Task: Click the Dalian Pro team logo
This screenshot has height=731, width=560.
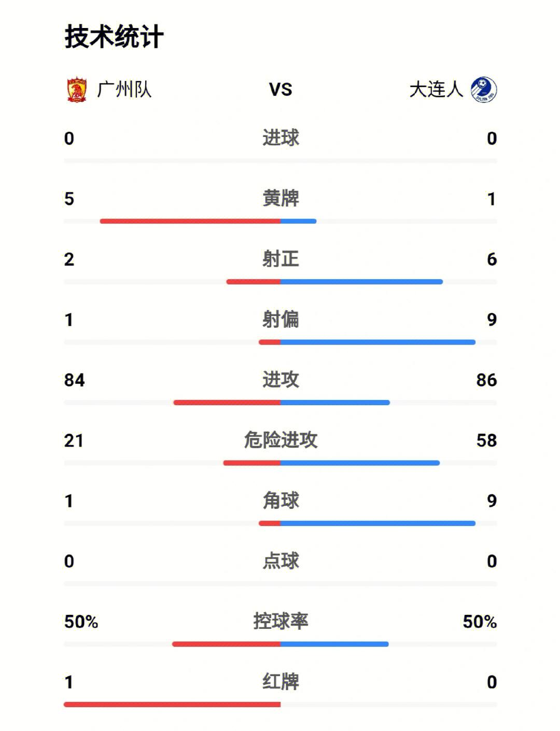Action: (x=484, y=90)
